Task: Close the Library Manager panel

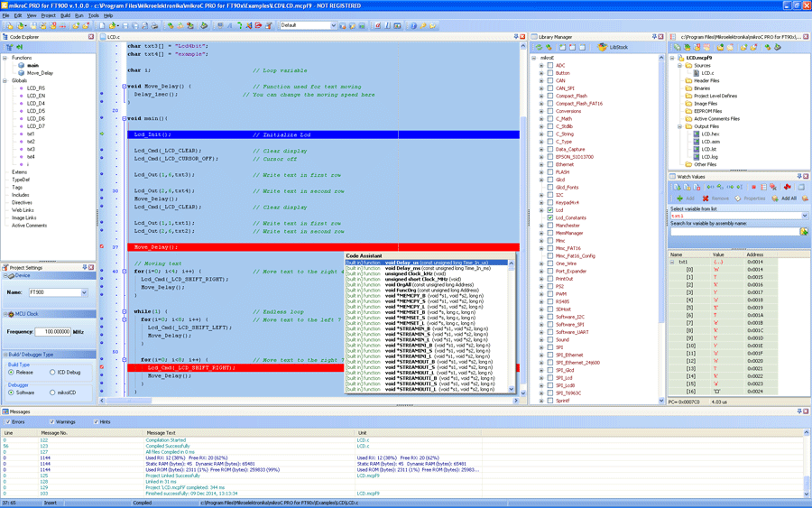Action: tap(660, 37)
